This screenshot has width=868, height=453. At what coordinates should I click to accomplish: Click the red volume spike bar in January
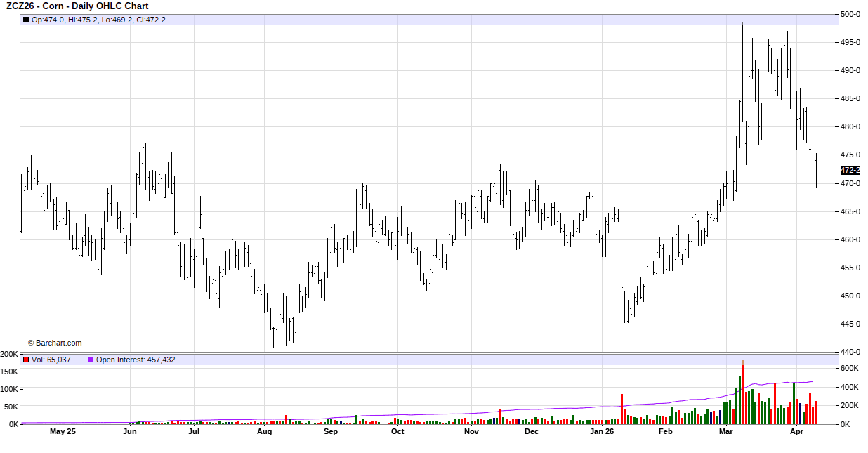coord(622,409)
